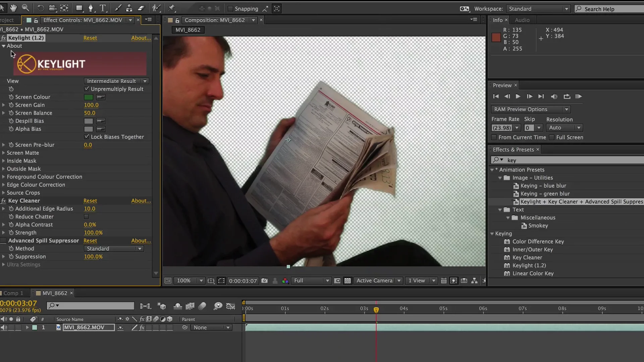The height and width of the screenshot is (362, 644).
Task: Activate the Zoom tool
Action: pos(25,8)
